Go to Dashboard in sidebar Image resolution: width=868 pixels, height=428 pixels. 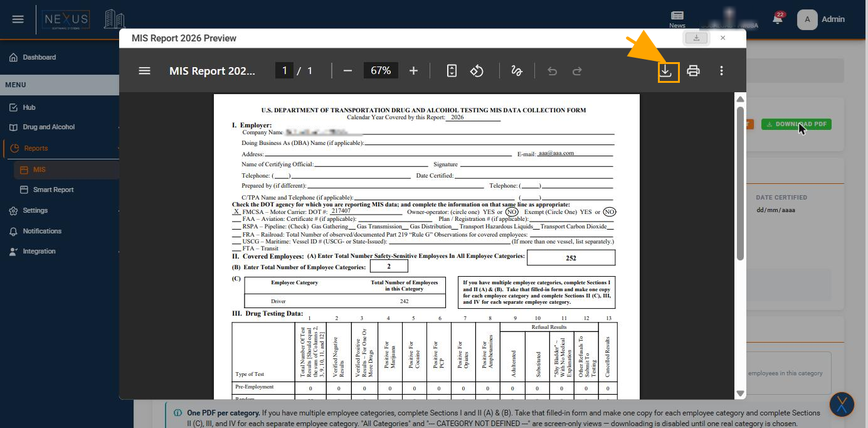40,57
